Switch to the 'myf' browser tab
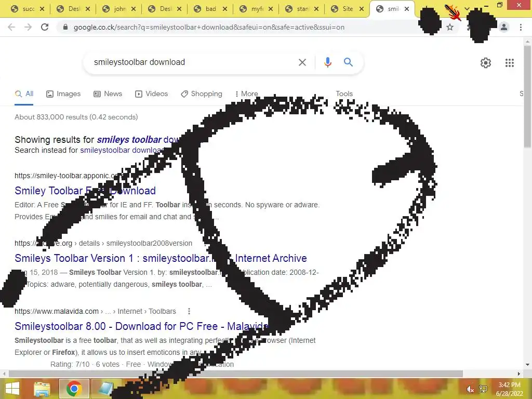 point(252,9)
